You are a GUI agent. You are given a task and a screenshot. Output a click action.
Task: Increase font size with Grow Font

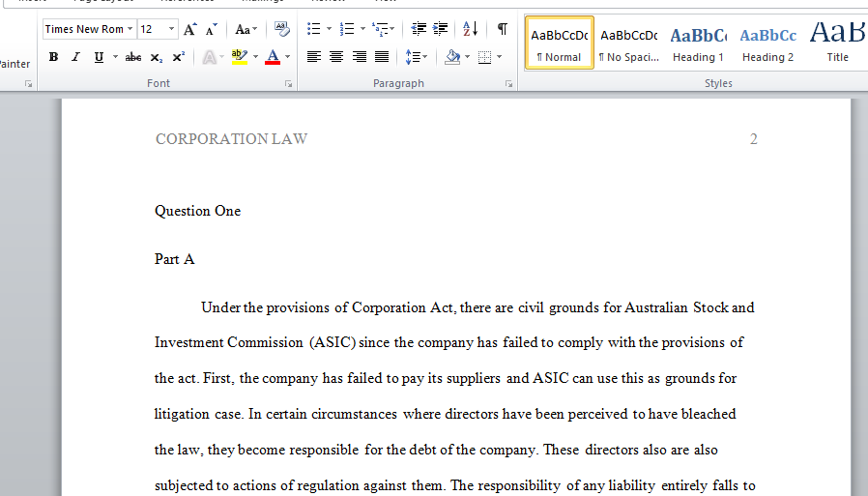click(x=189, y=29)
